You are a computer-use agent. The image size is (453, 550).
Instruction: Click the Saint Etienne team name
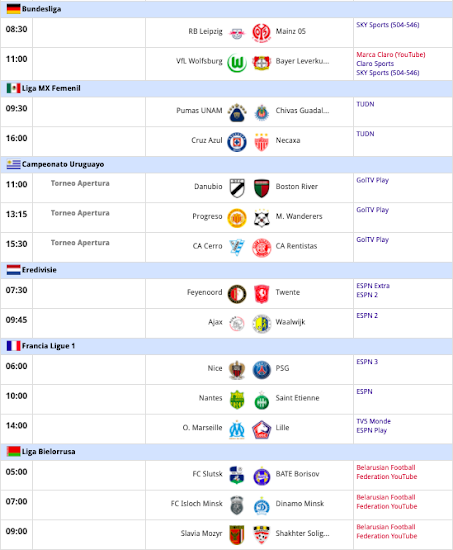(x=297, y=398)
